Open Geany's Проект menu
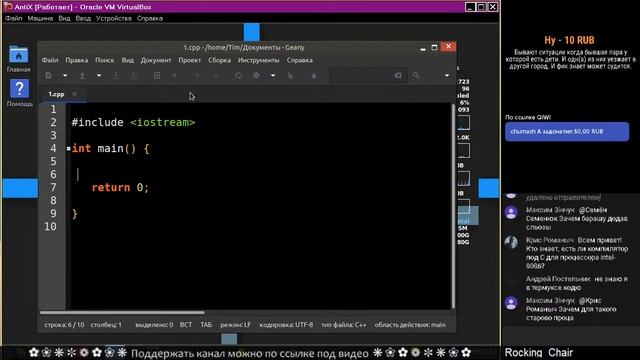The width and height of the screenshot is (640, 360). [189, 60]
